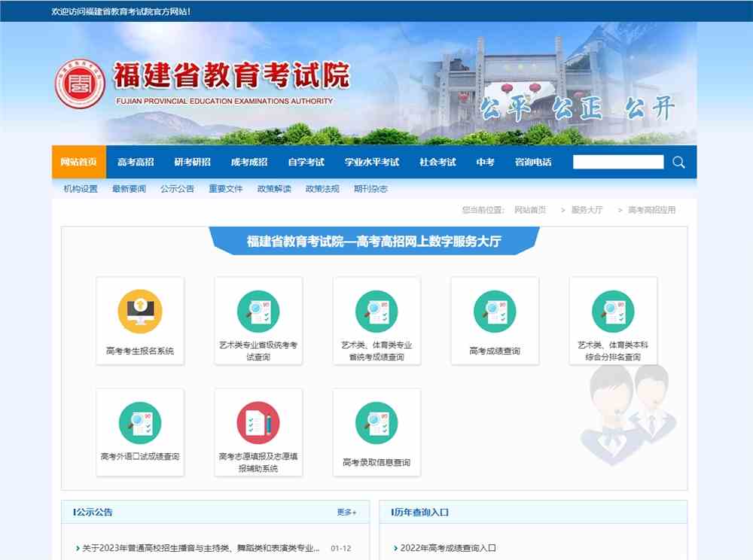Open the 公示公告 sub-navigation link
This screenshot has width=753, height=560.
pos(177,189)
